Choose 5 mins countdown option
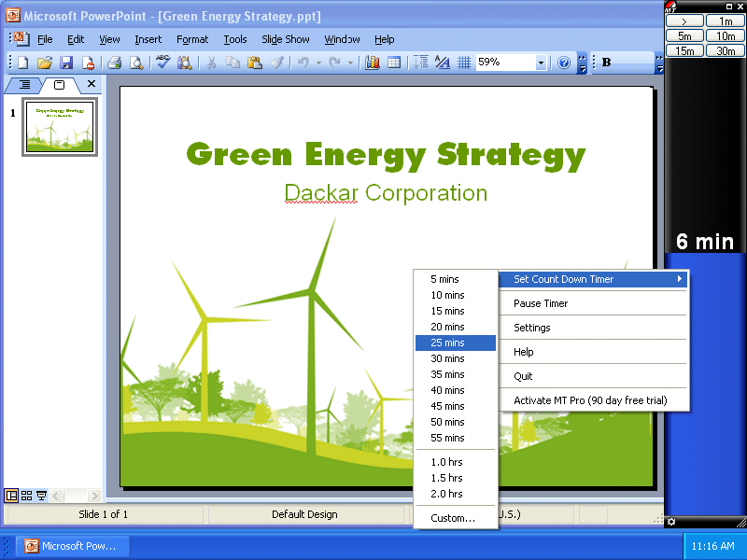The image size is (747, 560). (456, 279)
